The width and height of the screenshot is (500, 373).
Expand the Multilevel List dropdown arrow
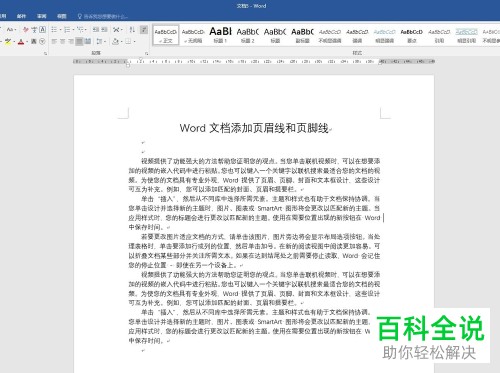point(86,30)
